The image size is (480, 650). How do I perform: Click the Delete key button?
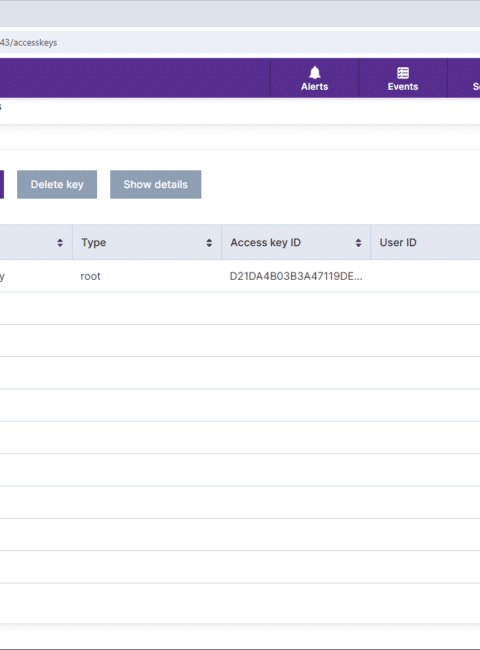tap(57, 184)
